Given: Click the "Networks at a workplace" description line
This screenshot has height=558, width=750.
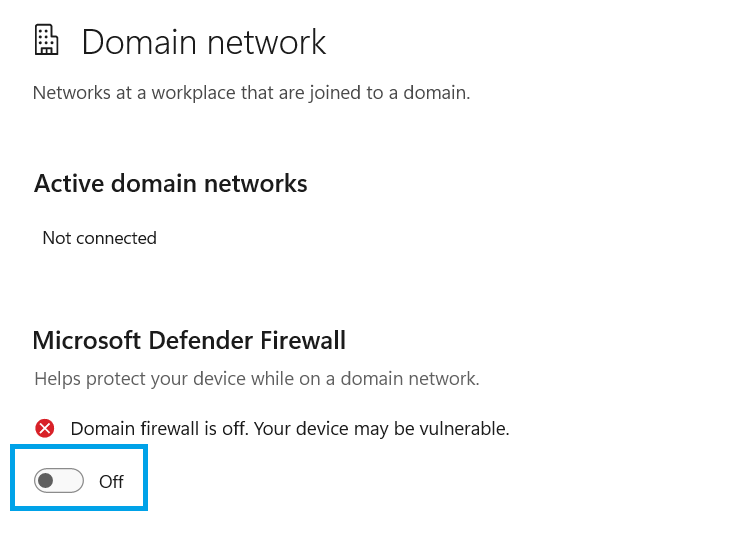Looking at the screenshot, I should [x=251, y=93].
